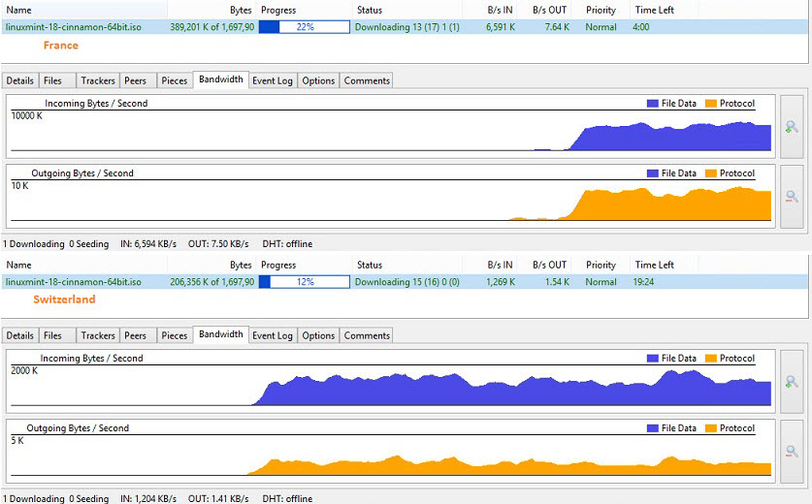Open Details tab in the lower panel

(19, 335)
